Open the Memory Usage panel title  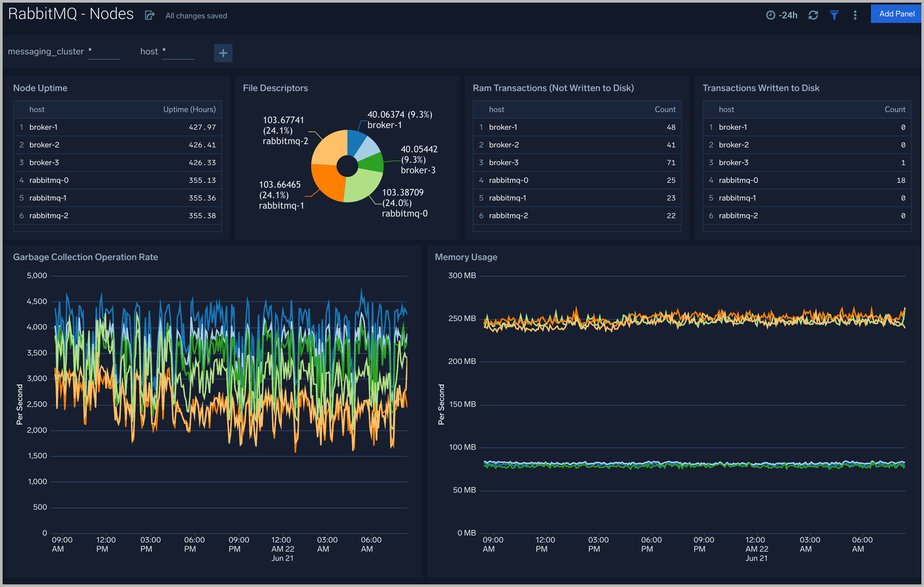pos(466,257)
